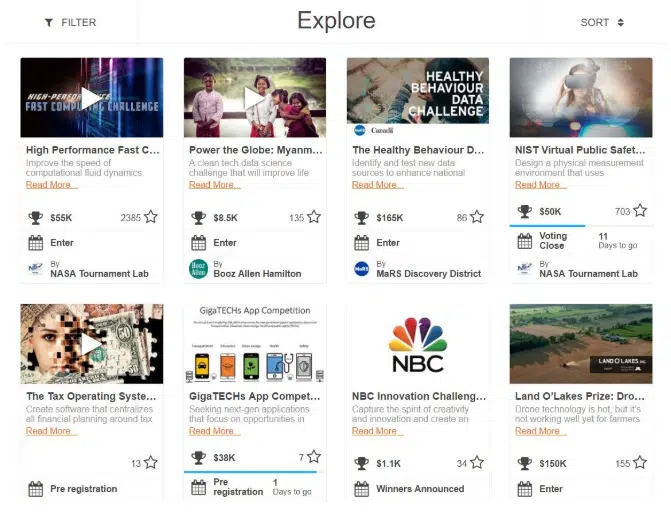The height and width of the screenshot is (515, 671).
Task: Star the Power the Globe Myanmar challenge
Action: coord(314,217)
